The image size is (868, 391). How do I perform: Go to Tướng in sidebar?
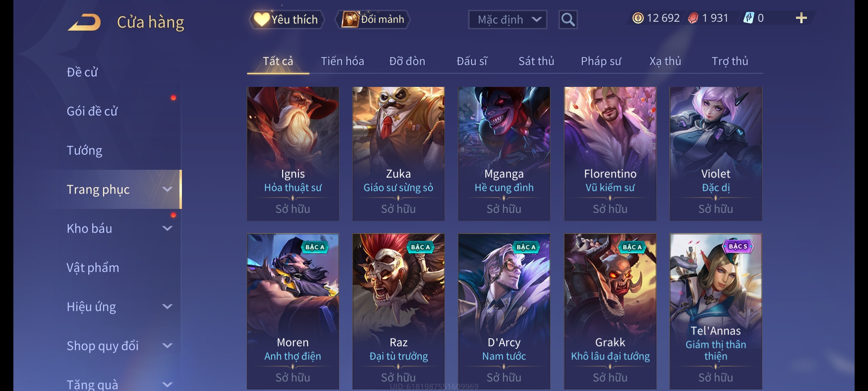pos(84,150)
